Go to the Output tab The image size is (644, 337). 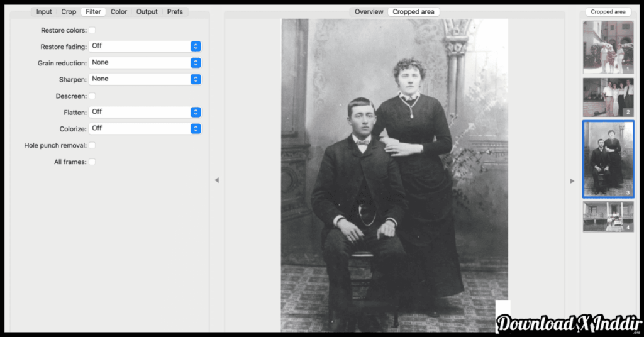pyautogui.click(x=147, y=12)
